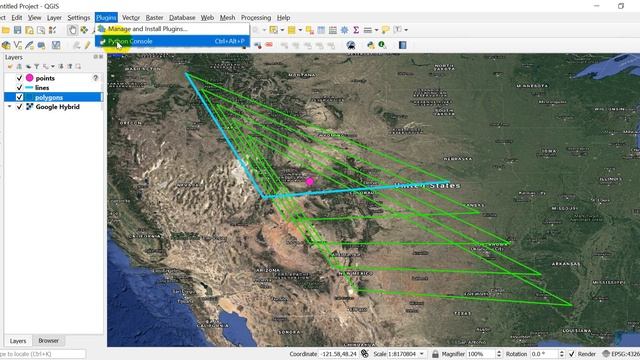Image resolution: width=640 pixels, height=360 pixels.
Task: Open the Vector menu
Action: (131, 18)
